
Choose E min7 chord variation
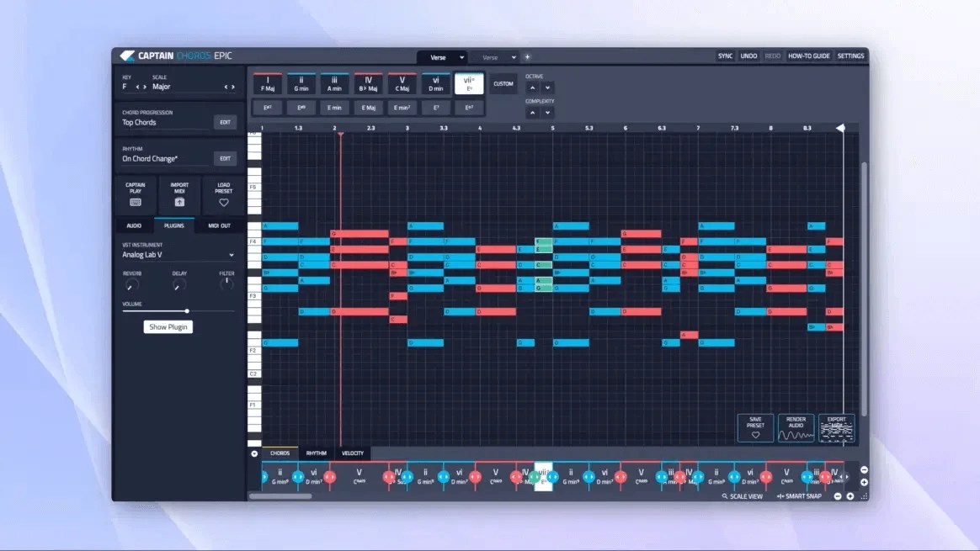point(402,108)
